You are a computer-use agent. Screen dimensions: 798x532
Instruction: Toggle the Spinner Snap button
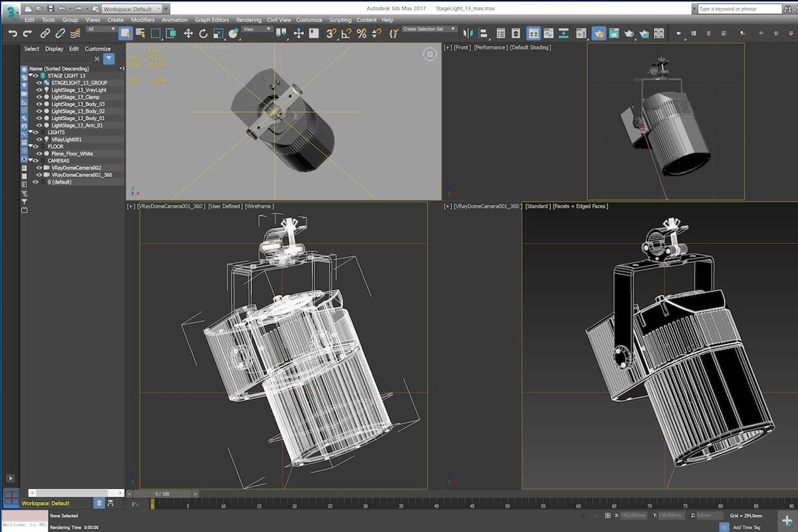pyautogui.click(x=377, y=33)
